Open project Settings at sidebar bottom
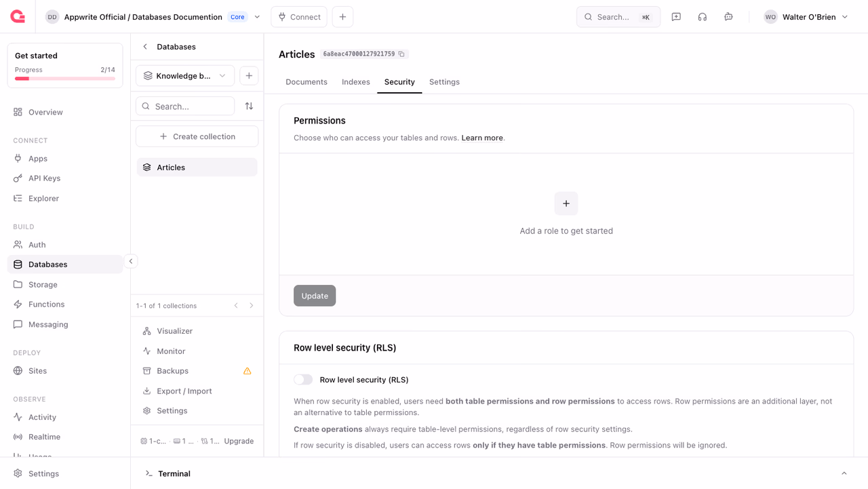This screenshot has height=489, width=868. [x=65, y=473]
